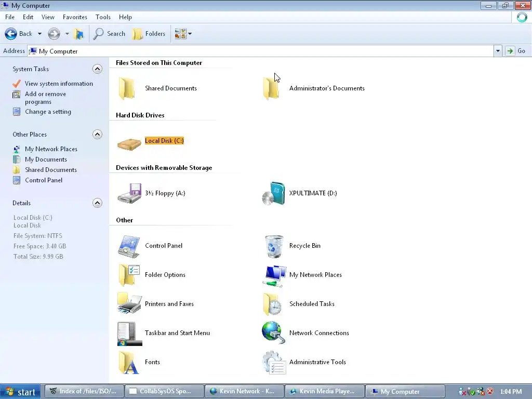Screen dimensions: 532x399
Task: Open the Forward history dropdown arrow
Action: (x=67, y=34)
